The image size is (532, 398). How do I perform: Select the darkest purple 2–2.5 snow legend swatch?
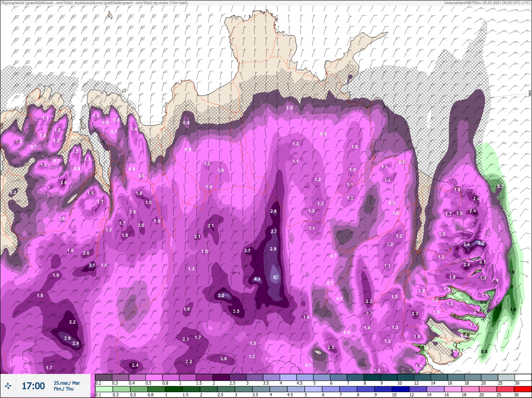click(x=221, y=377)
